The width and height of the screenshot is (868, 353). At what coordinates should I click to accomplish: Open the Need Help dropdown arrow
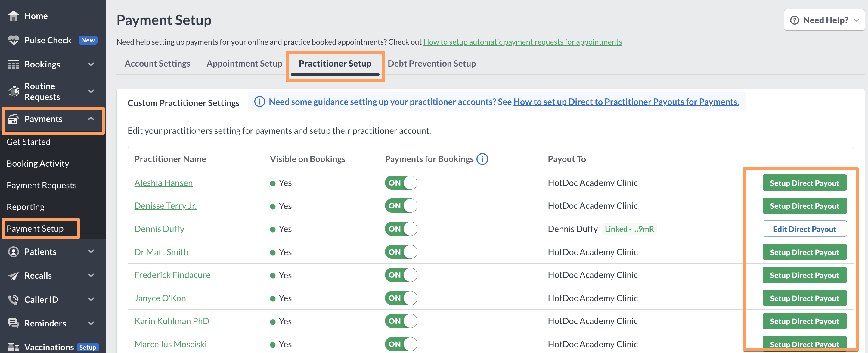(856, 20)
